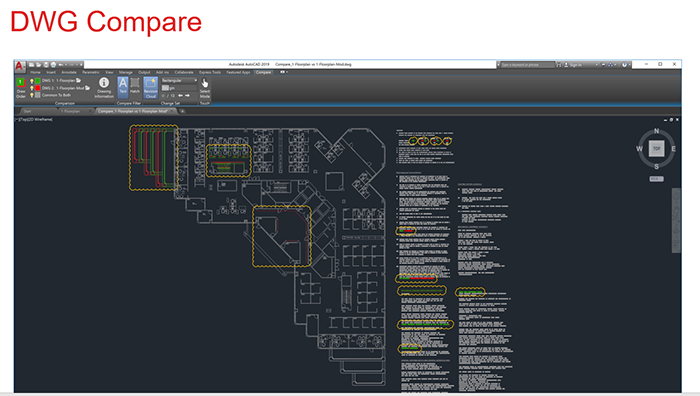Go to next change set arrow
Viewport: 700px width, 396px height.
187,96
